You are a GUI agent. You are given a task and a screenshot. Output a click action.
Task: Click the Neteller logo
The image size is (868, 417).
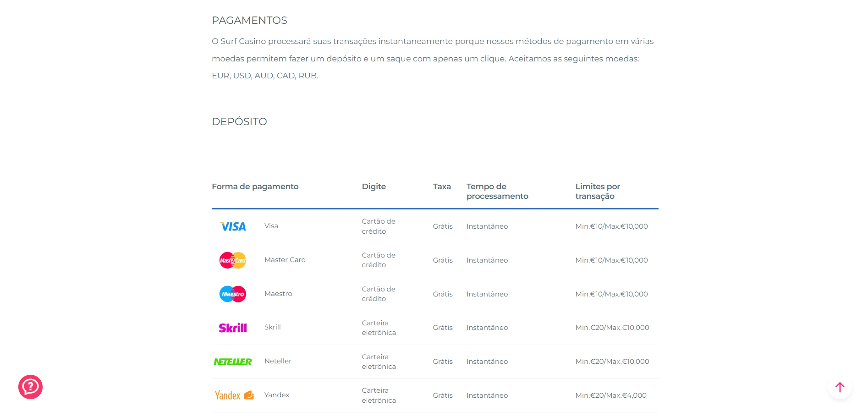pyautogui.click(x=233, y=362)
